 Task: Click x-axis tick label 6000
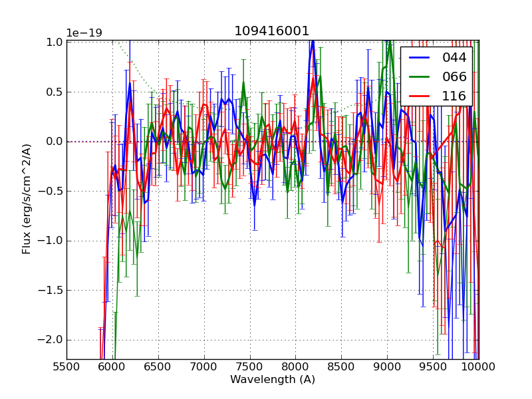pyautogui.click(x=112, y=366)
